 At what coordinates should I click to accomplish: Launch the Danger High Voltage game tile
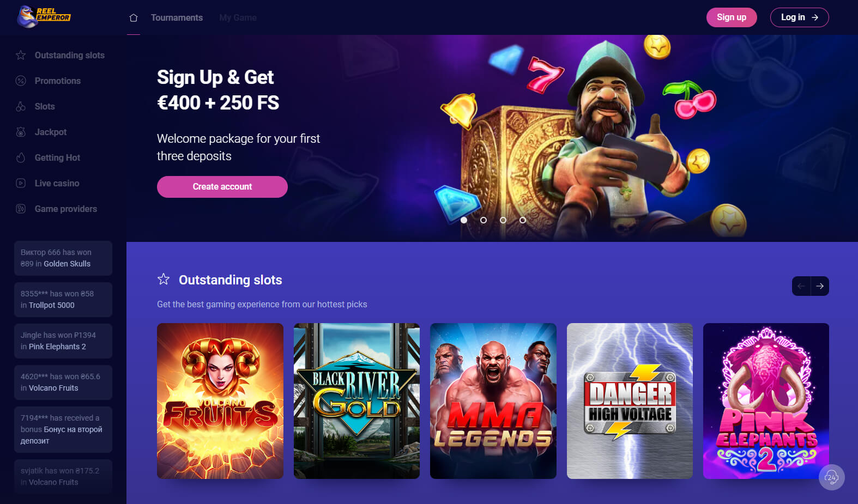click(630, 401)
